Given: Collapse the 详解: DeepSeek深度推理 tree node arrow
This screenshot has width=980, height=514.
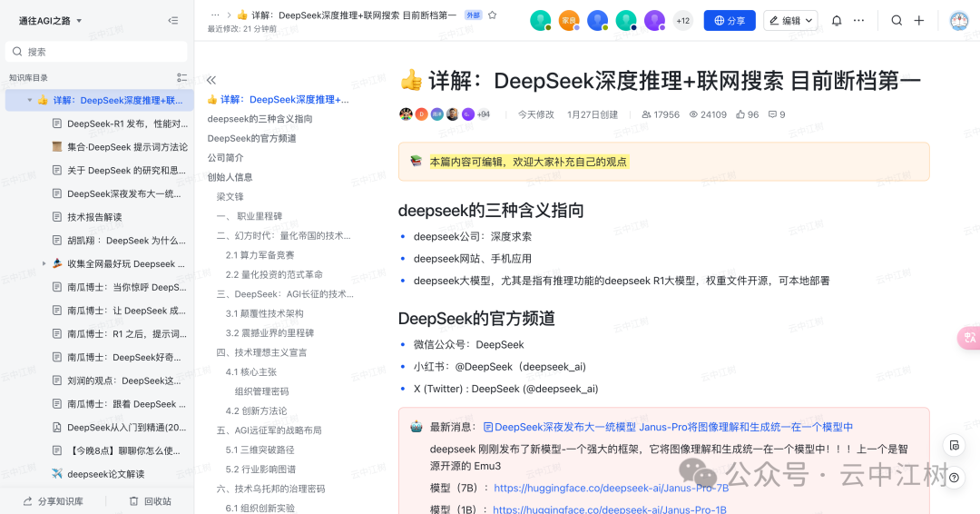Looking at the screenshot, I should 29,100.
